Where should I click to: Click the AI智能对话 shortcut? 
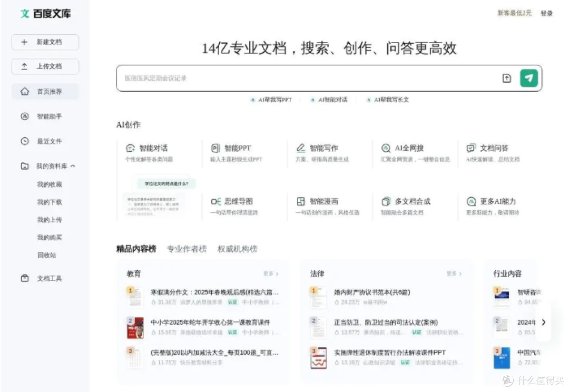[x=329, y=100]
